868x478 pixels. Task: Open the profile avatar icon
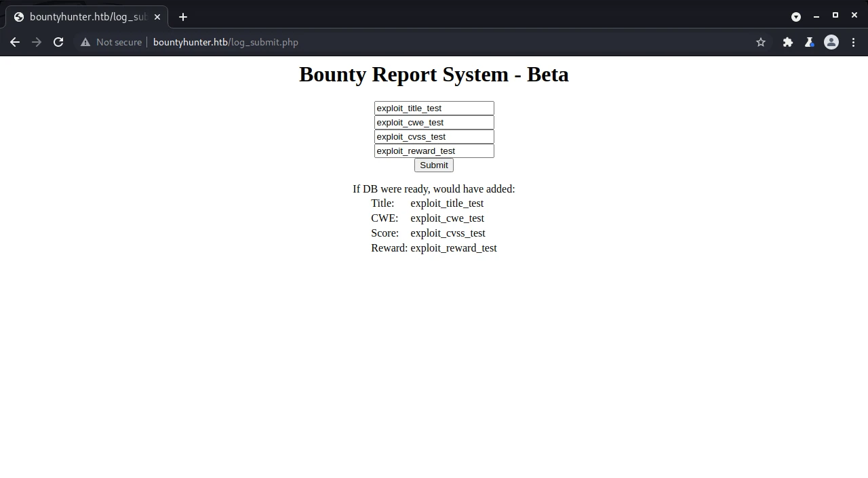tap(831, 42)
